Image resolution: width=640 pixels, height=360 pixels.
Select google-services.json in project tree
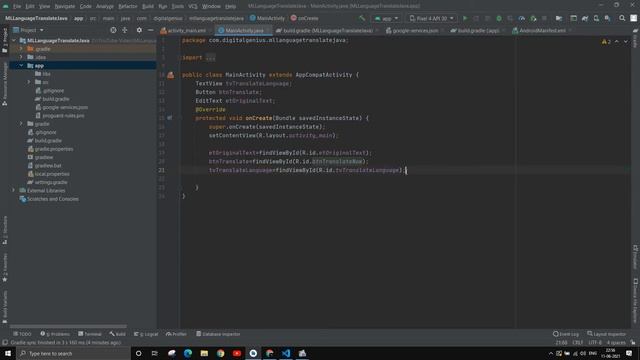coord(65,107)
